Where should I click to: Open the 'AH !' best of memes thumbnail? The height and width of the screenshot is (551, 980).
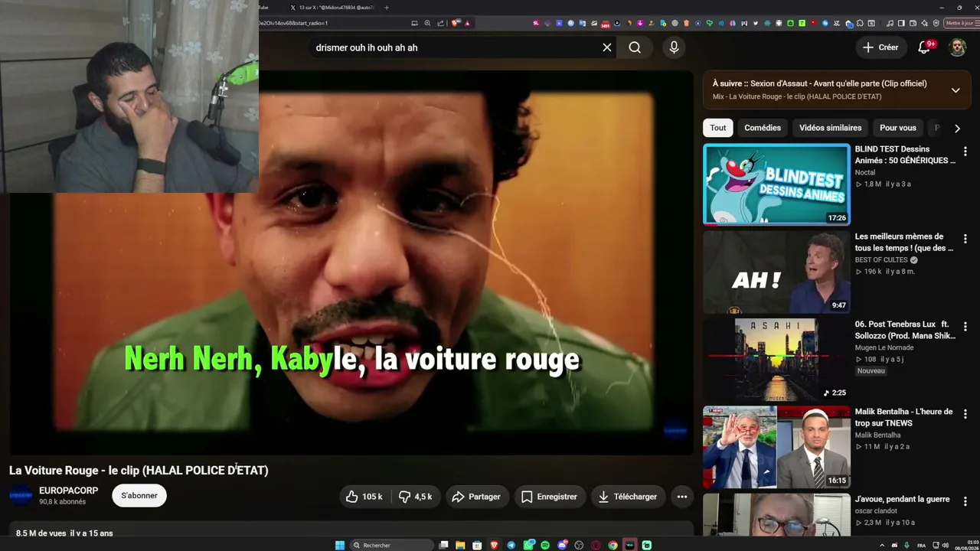776,272
